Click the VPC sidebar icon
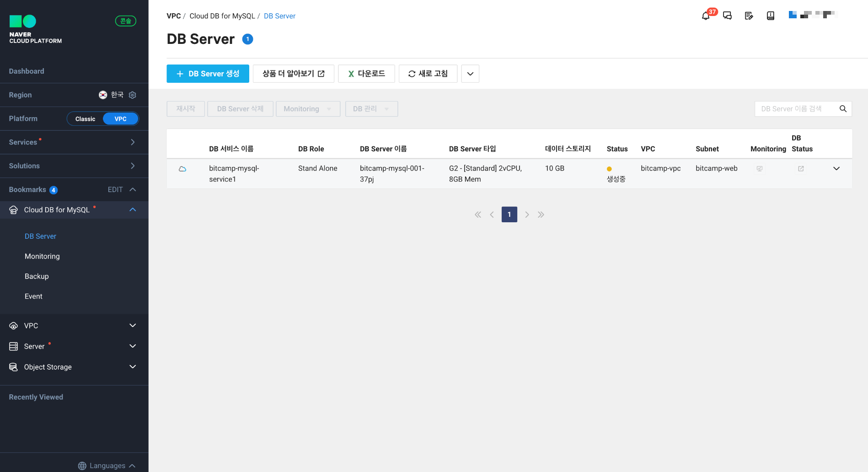The image size is (868, 472). coord(14,326)
